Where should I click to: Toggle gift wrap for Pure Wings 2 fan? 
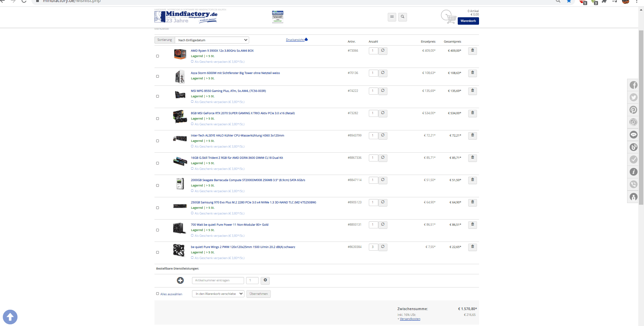[192, 258]
